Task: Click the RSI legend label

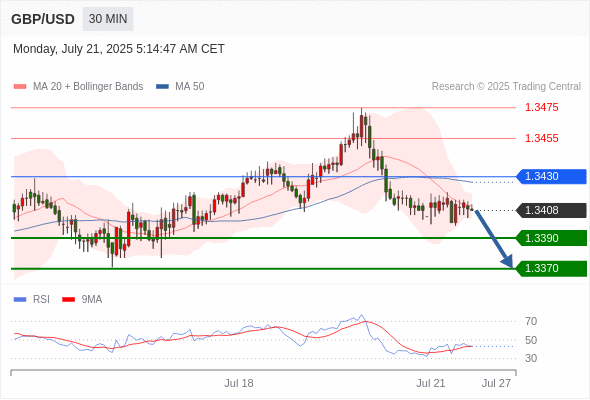Action: (41, 300)
